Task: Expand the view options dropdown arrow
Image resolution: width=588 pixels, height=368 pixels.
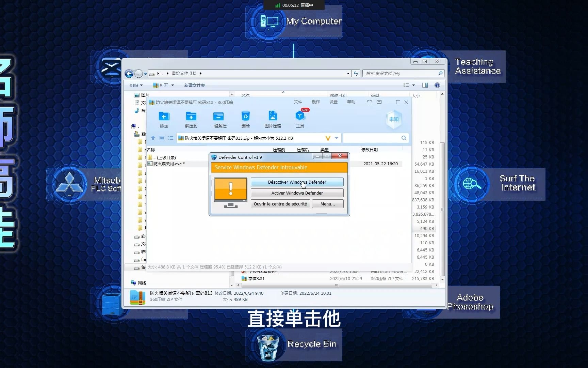Action: coord(414,85)
